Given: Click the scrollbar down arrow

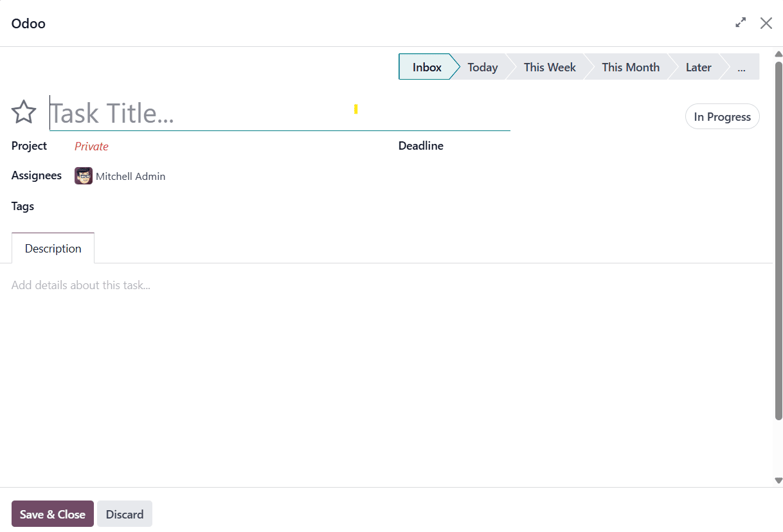Looking at the screenshot, I should pos(779,480).
